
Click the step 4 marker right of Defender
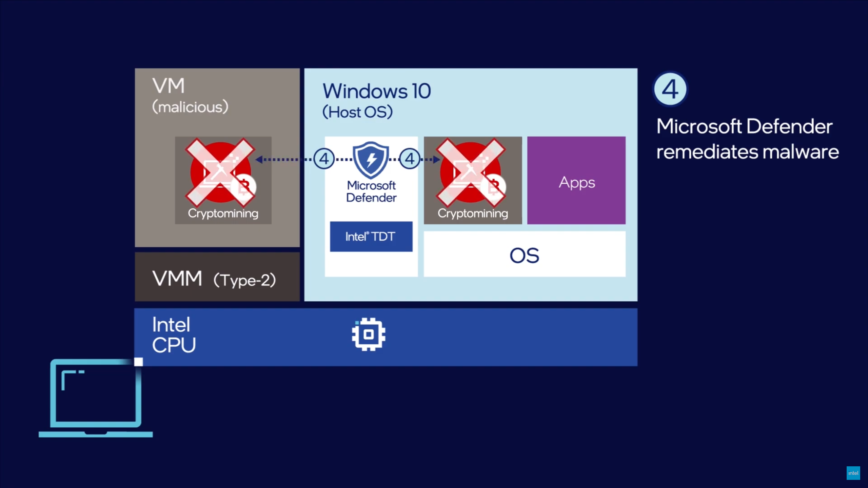pyautogui.click(x=410, y=159)
